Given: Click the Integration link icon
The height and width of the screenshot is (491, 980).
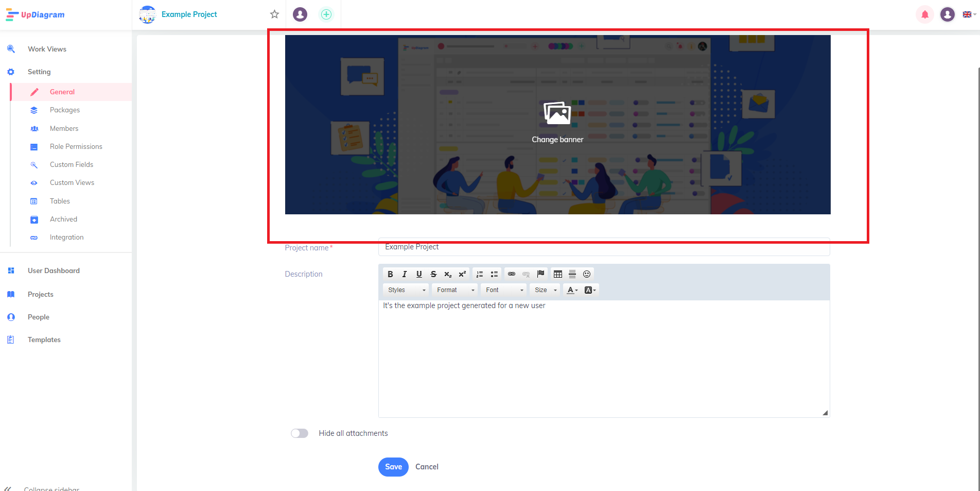Looking at the screenshot, I should click(x=34, y=238).
